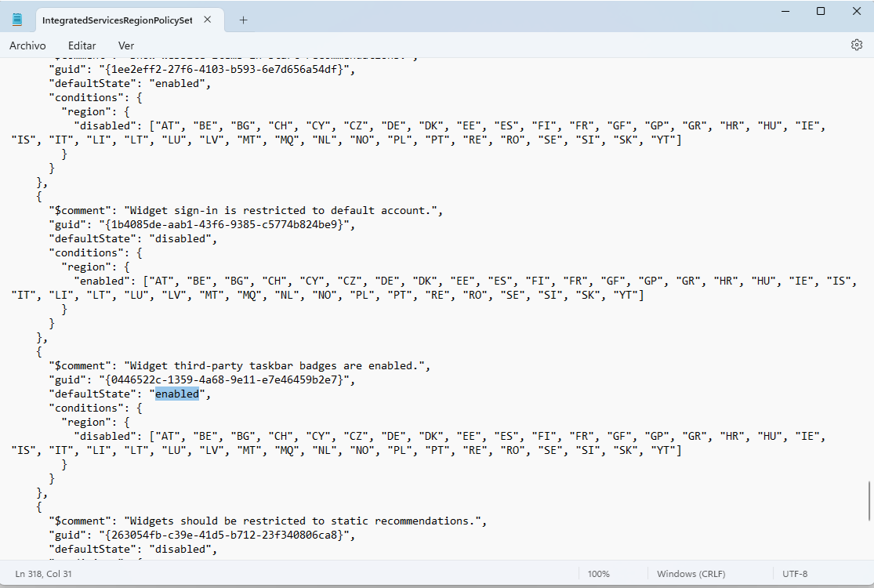Click comment Widget third-party taskbar badges are enabled
The image size is (874, 588).
(x=274, y=365)
